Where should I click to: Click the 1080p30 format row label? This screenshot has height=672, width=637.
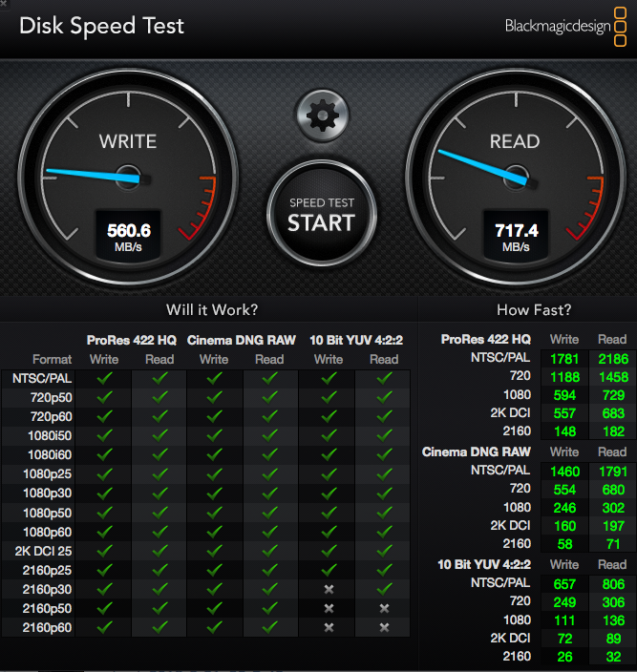(x=48, y=493)
